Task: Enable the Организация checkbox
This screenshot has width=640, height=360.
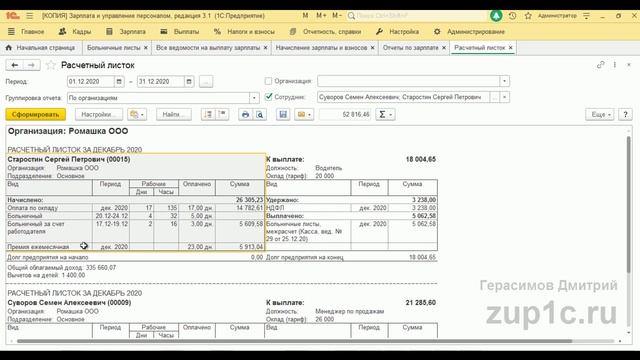Action: [x=268, y=81]
